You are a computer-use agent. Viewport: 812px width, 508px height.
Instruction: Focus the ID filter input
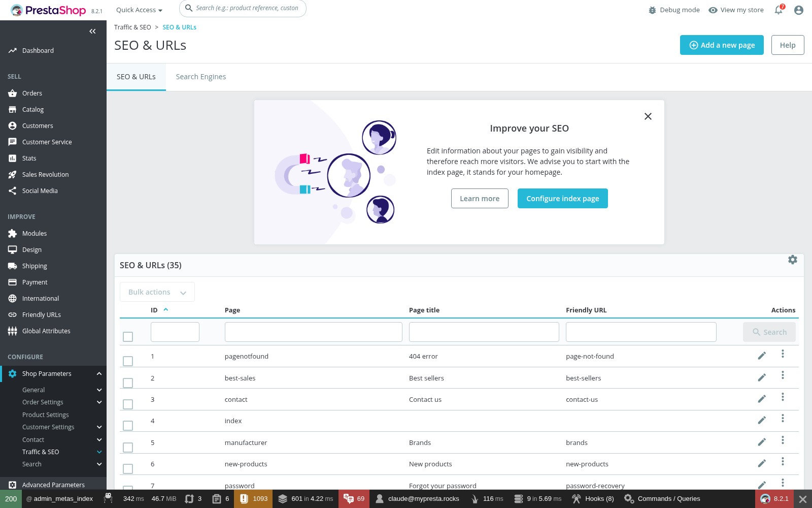(175, 332)
